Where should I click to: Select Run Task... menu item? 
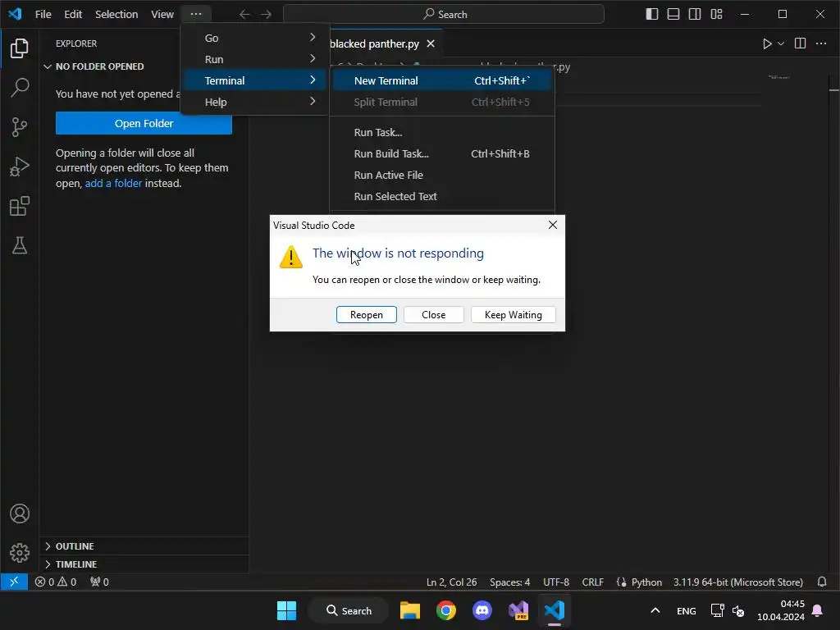click(x=442, y=132)
